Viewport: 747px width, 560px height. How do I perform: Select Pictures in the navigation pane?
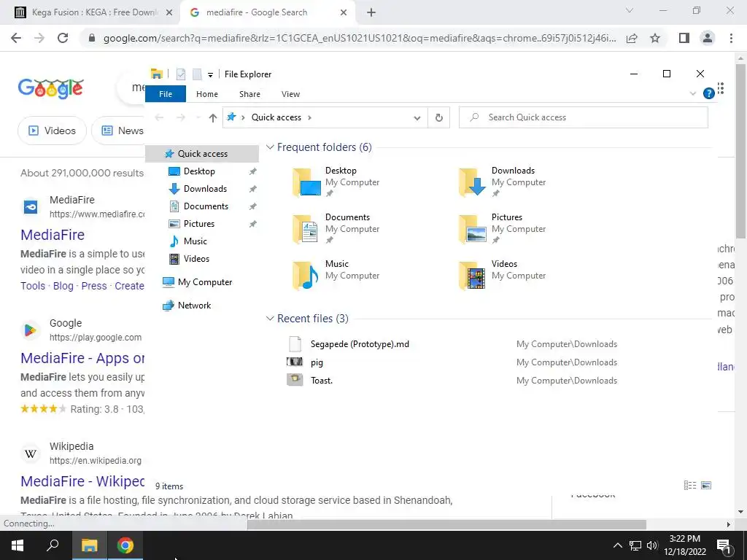[x=199, y=224]
